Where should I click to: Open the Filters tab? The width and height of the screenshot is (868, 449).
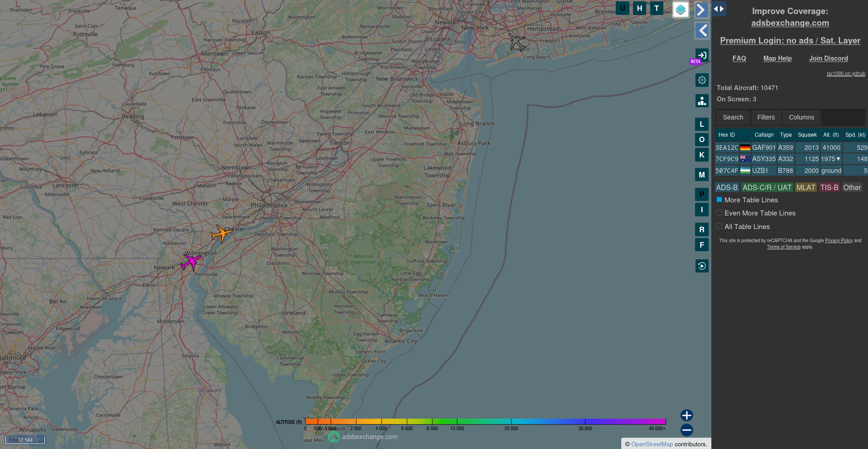coord(766,117)
